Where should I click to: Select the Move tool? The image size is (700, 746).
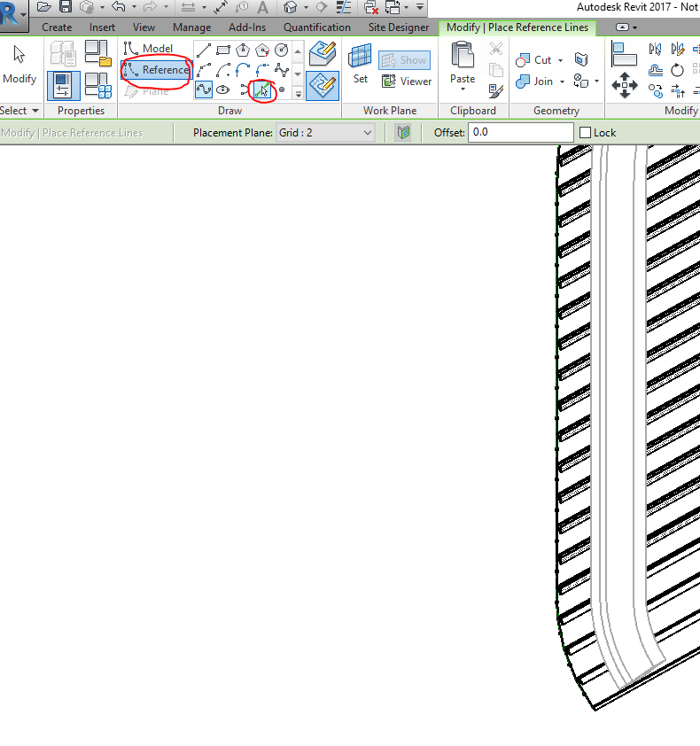(x=625, y=86)
